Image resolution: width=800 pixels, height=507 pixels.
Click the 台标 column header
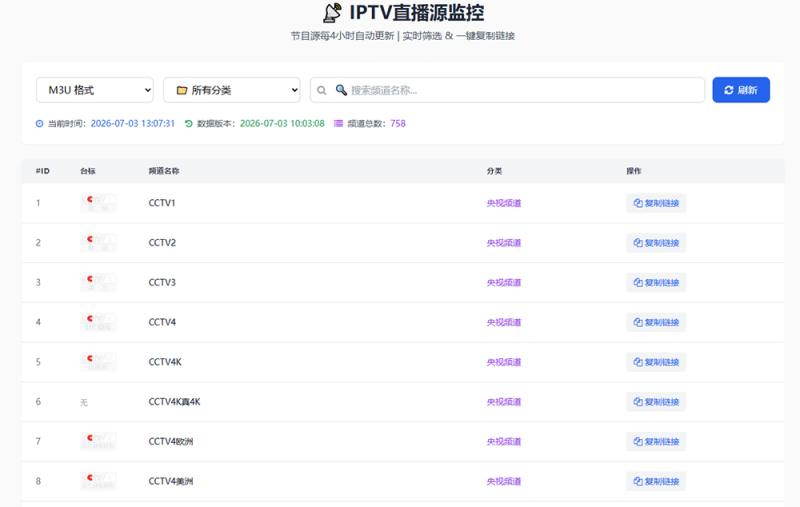coord(88,171)
